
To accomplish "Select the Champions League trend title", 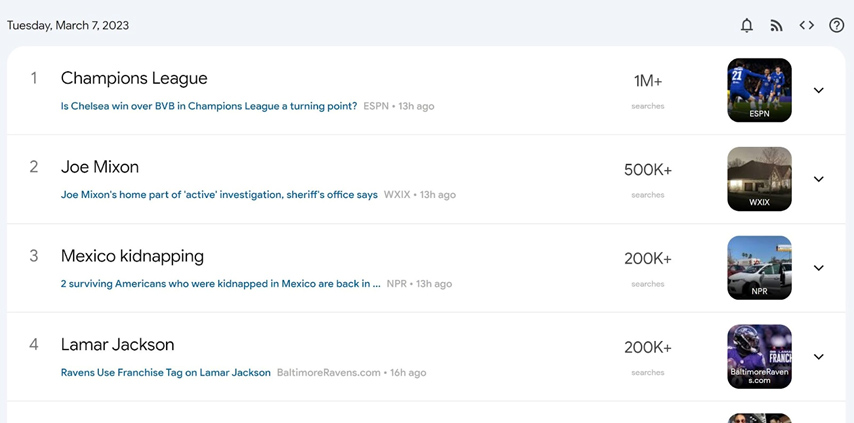I will click(x=134, y=78).
